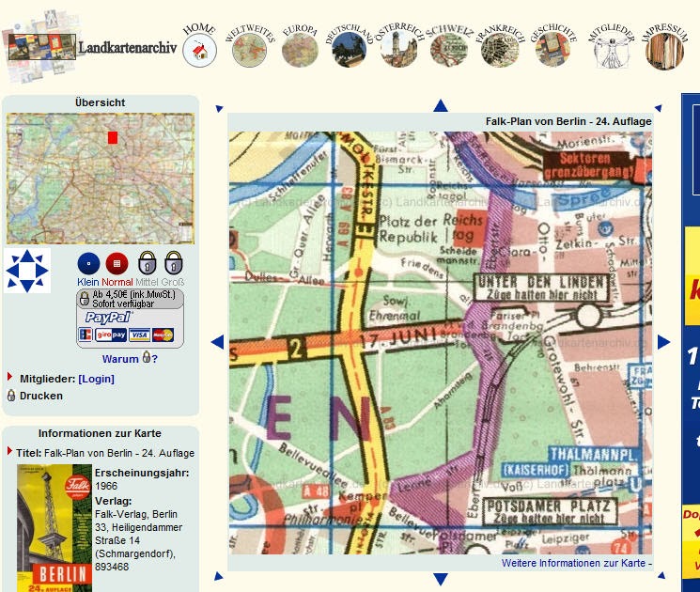Image resolution: width=700 pixels, height=592 pixels.
Task: Open the members Login link
Action: point(97,379)
